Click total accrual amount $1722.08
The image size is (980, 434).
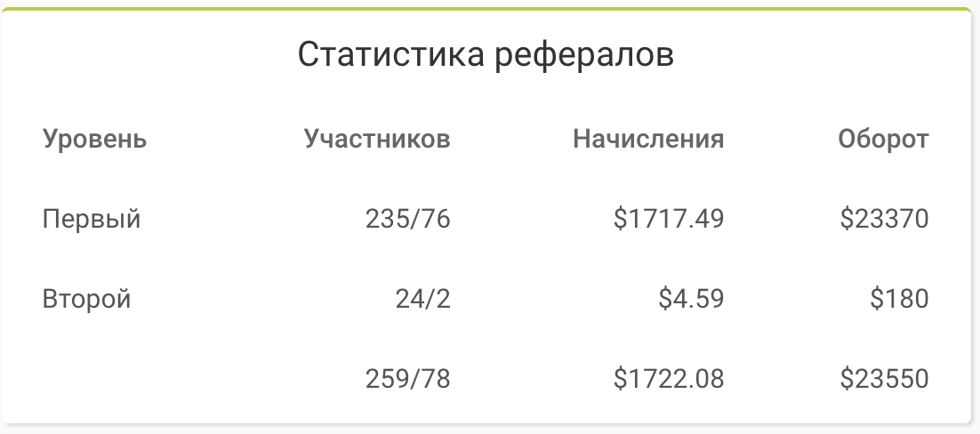pyautogui.click(x=668, y=379)
